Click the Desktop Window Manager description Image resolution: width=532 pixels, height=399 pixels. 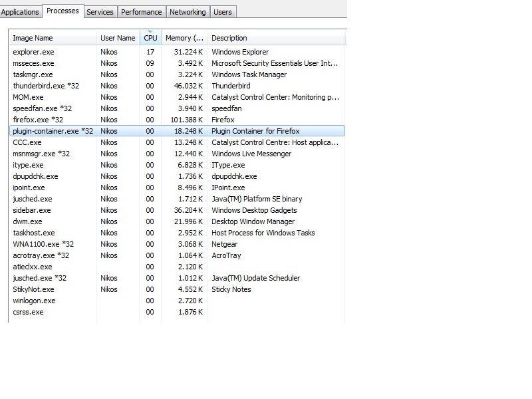tap(253, 221)
